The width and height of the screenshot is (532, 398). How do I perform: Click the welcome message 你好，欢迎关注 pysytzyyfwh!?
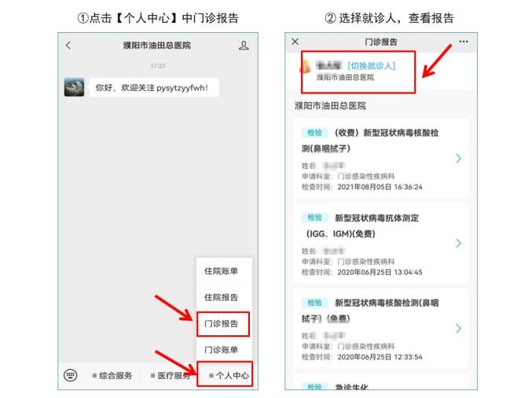pyautogui.click(x=154, y=87)
